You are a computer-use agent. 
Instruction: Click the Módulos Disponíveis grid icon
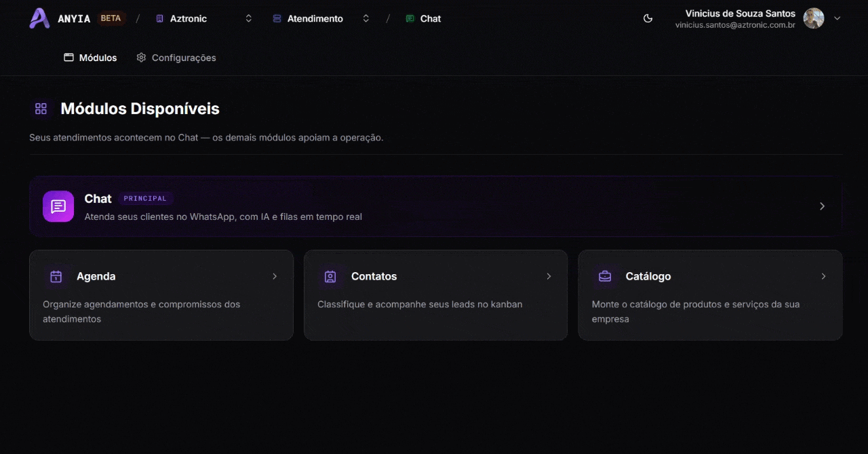pos(41,109)
